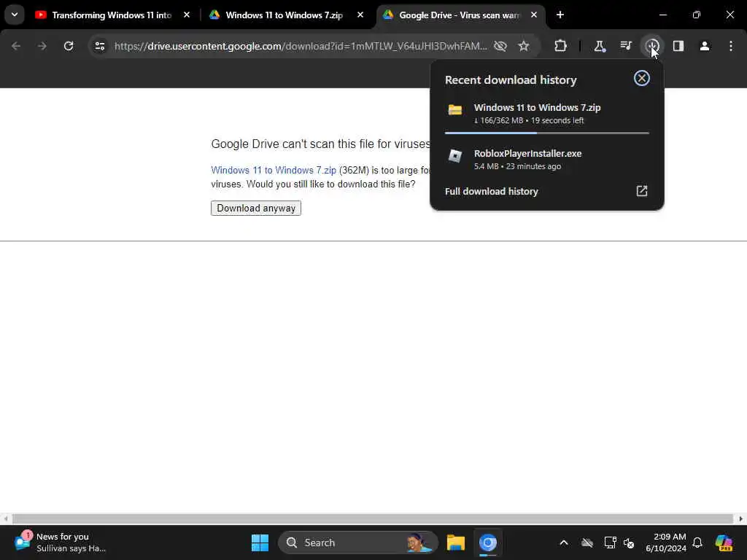Minimize the Chrome window

coord(662,15)
